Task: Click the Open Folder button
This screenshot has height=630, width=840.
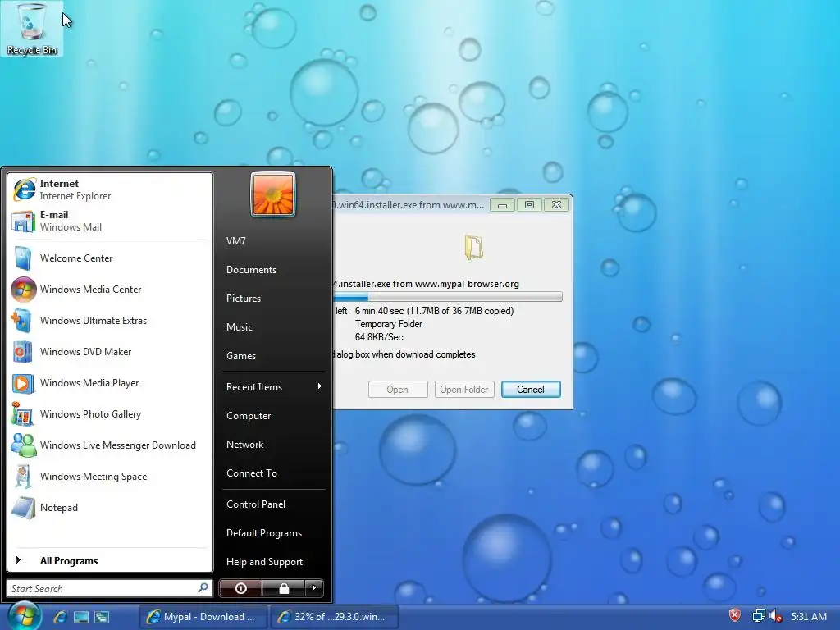Action: pyautogui.click(x=464, y=390)
